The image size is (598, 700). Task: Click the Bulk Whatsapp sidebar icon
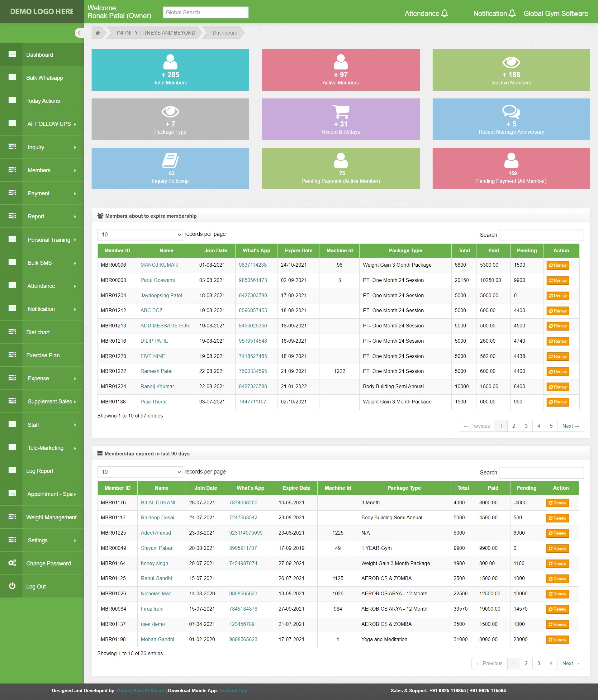13,77
